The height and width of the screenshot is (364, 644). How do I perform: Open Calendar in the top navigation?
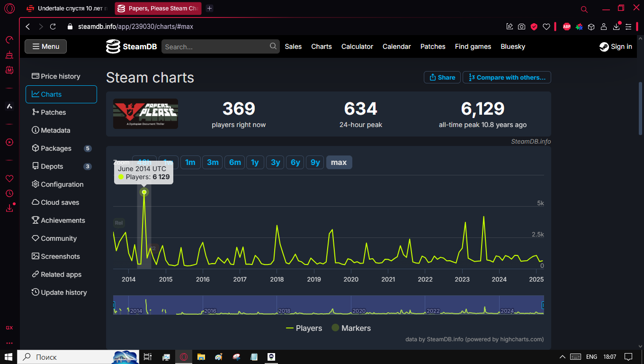[397, 46]
